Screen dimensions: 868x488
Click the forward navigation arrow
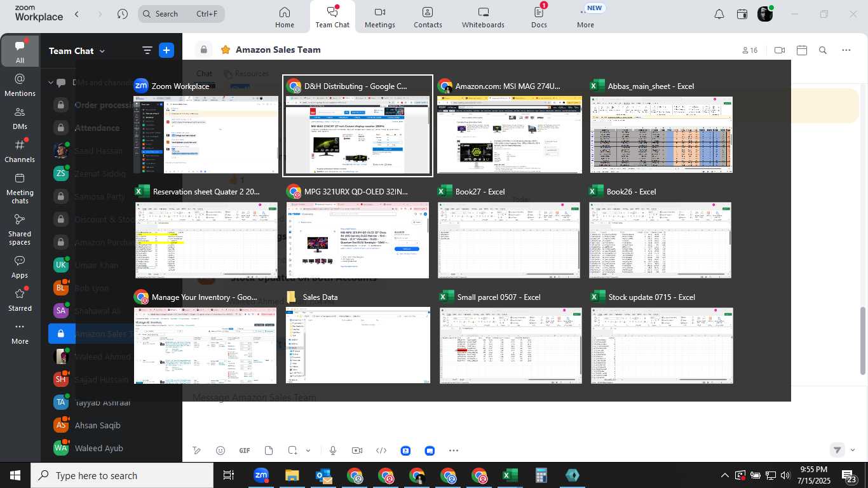(x=100, y=13)
